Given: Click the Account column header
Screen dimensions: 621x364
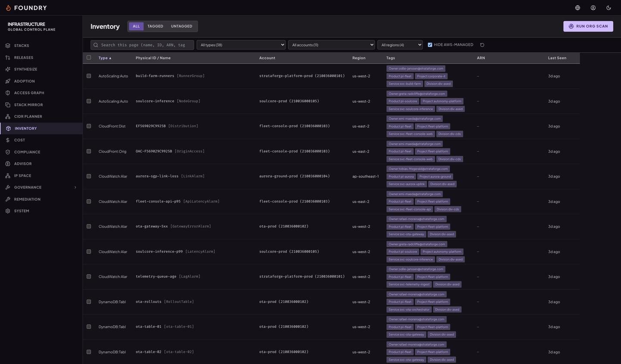Looking at the screenshot, I should pyautogui.click(x=267, y=58).
